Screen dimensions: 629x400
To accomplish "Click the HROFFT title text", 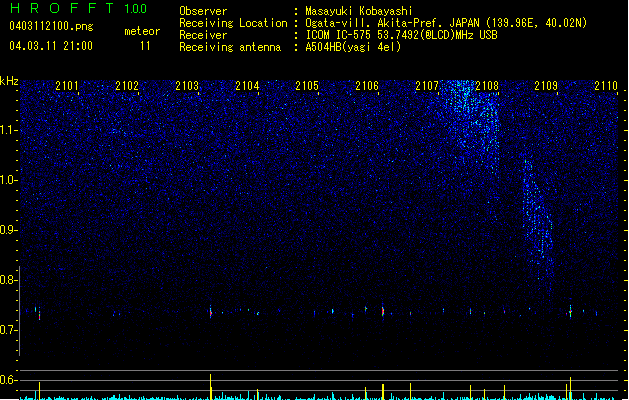I will coord(62,8).
